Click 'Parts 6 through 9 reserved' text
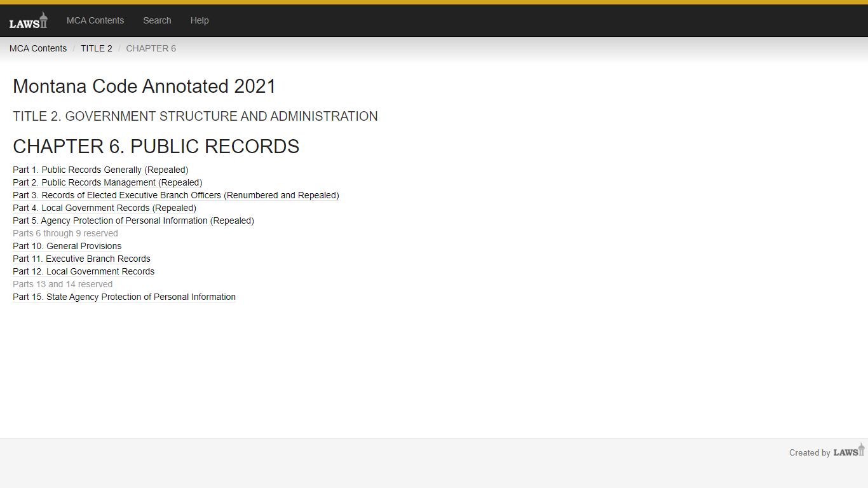868x488 pixels. click(65, 233)
